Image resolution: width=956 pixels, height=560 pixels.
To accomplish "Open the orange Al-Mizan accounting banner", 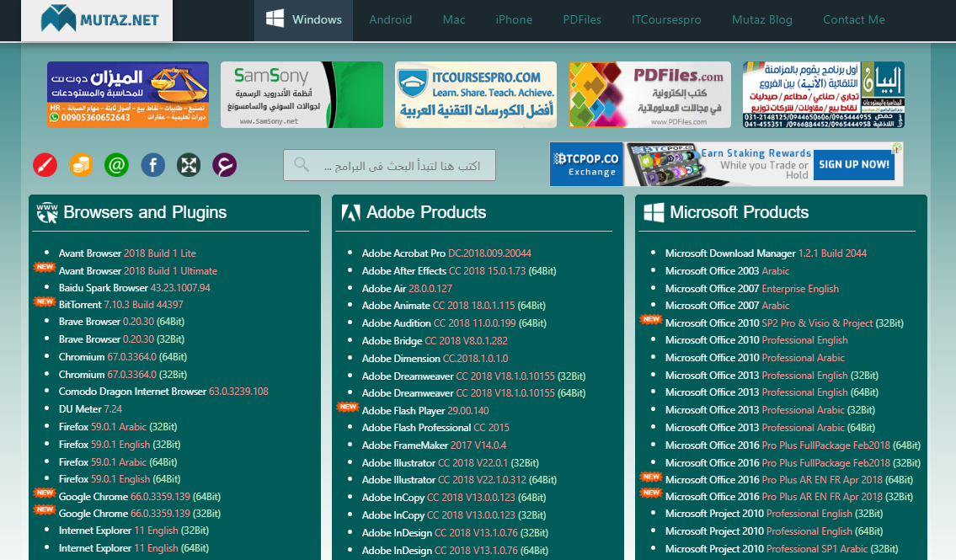I will click(128, 94).
